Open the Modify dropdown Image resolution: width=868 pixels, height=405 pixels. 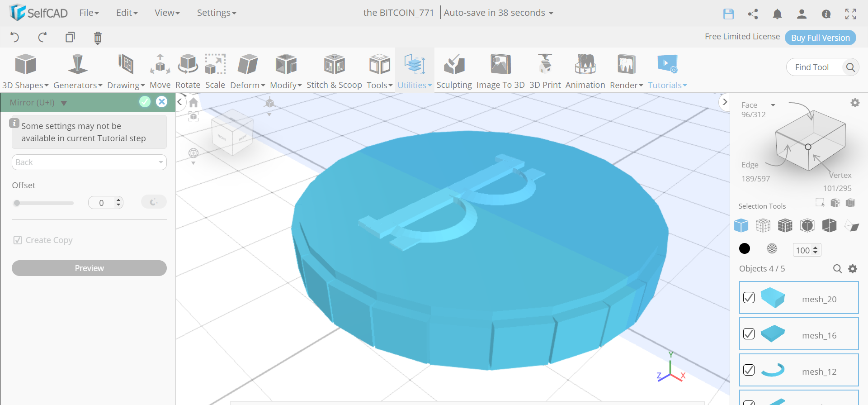(x=286, y=71)
